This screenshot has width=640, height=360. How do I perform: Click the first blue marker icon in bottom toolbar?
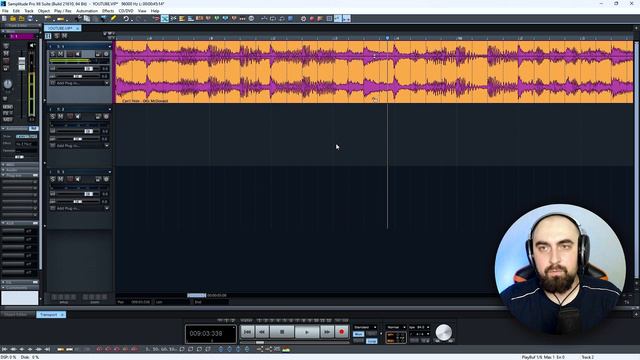221,349
